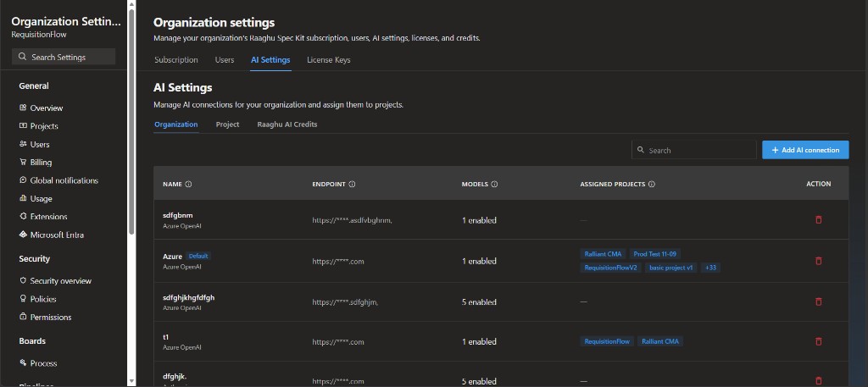Click the ACTION column header
The image size is (868, 387).
[819, 184]
